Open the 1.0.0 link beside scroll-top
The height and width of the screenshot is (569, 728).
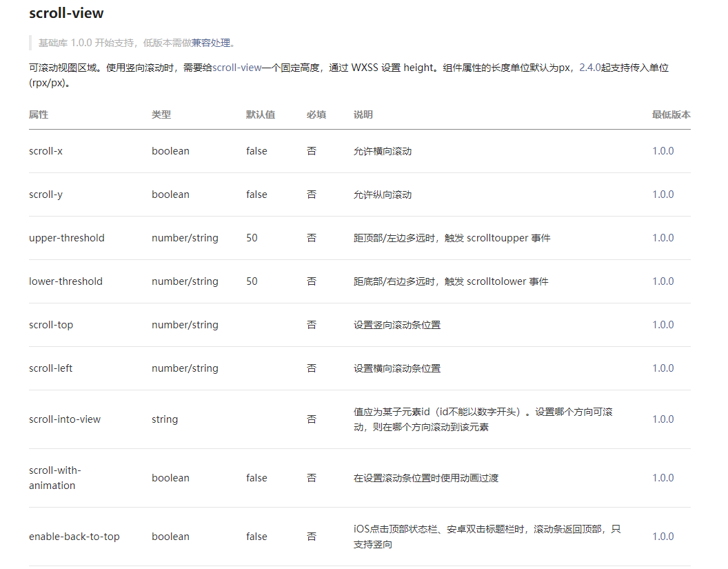tap(663, 324)
